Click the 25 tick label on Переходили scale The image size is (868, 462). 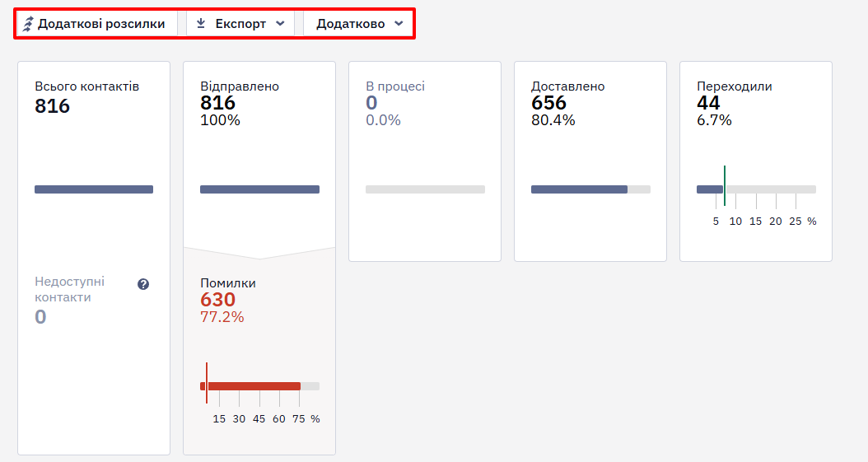coord(795,222)
